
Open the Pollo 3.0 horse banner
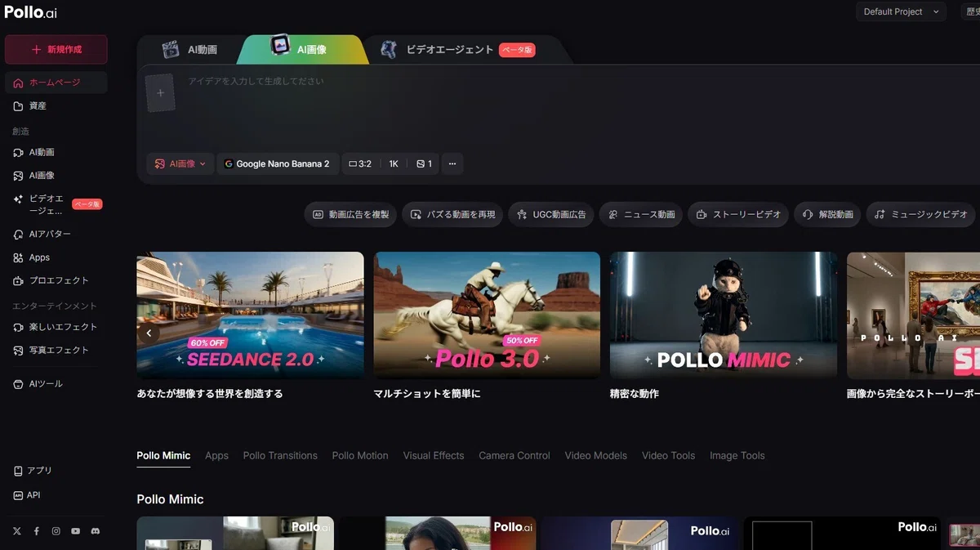487,315
